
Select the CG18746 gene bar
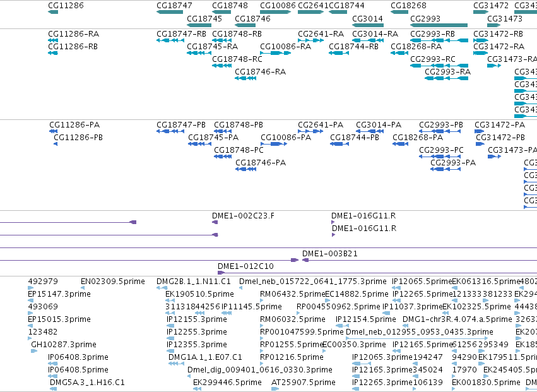(245, 25)
